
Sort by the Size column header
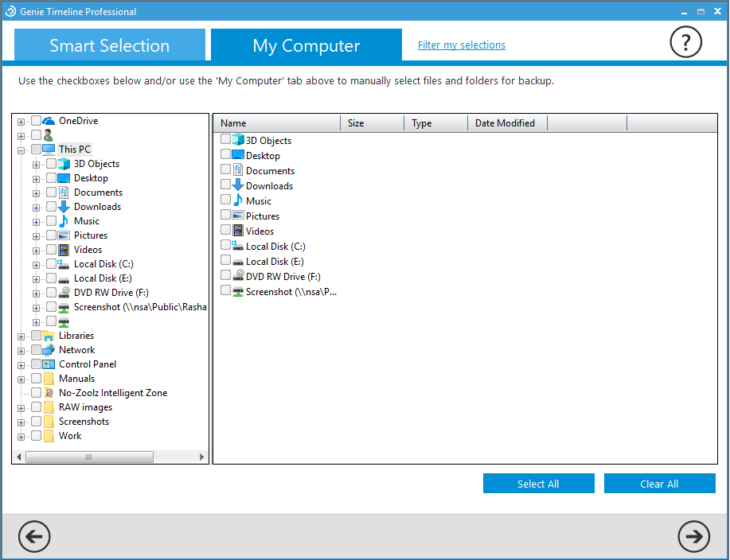373,123
